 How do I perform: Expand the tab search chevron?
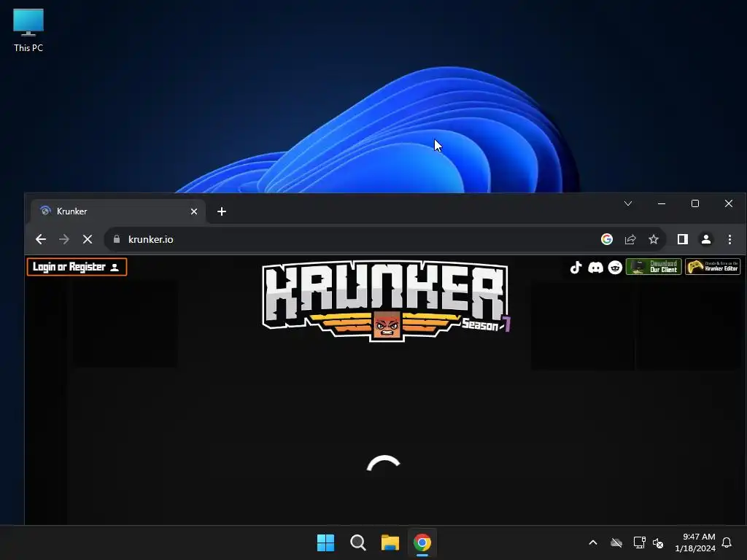click(x=628, y=203)
